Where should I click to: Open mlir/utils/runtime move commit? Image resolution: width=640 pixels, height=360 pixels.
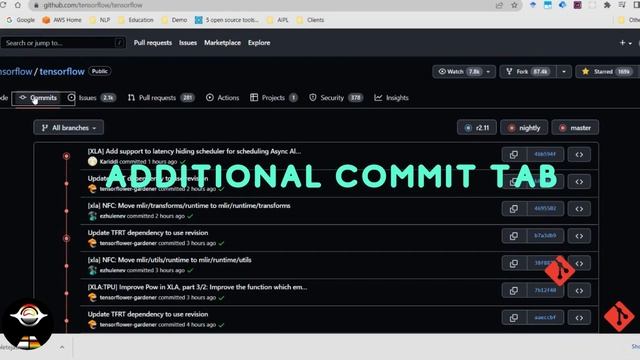[169, 260]
